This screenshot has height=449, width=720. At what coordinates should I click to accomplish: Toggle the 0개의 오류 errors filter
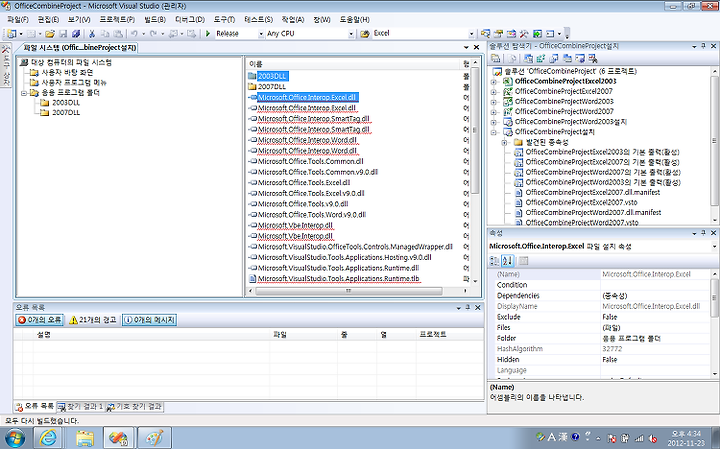click(39, 320)
